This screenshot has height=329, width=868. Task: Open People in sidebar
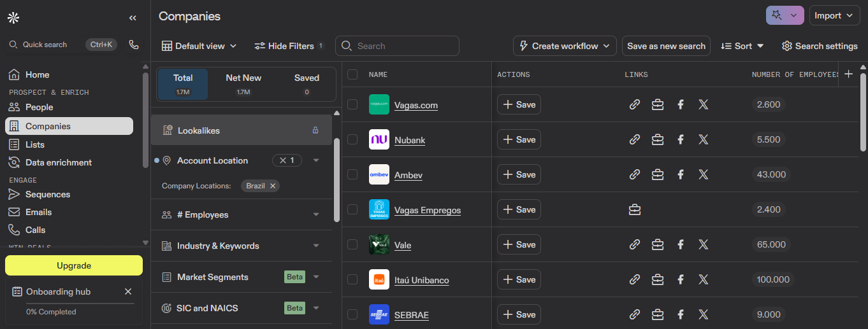69,107
